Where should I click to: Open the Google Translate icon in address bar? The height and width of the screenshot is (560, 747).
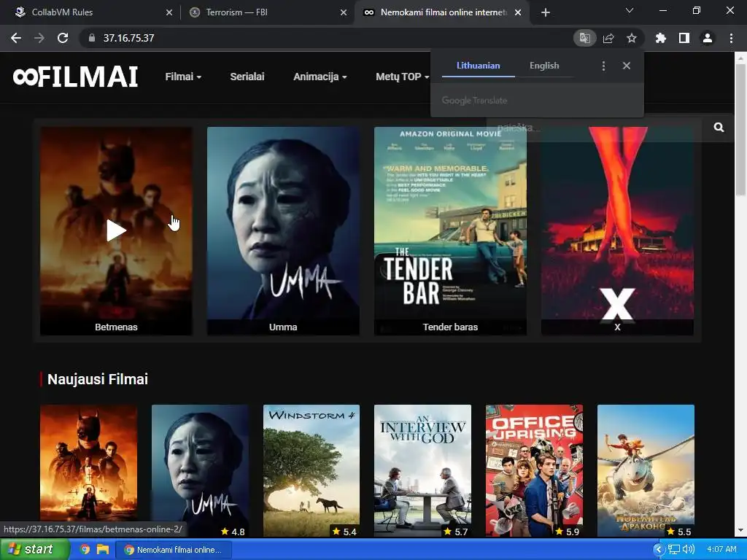(x=584, y=38)
